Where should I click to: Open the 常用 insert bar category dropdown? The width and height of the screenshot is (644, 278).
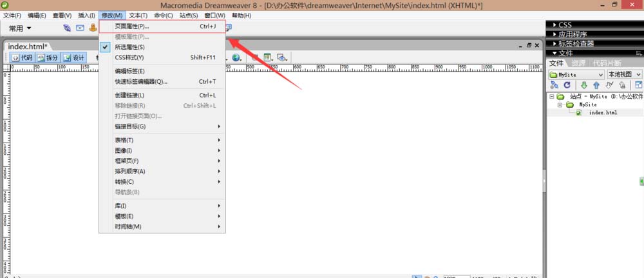coord(20,28)
